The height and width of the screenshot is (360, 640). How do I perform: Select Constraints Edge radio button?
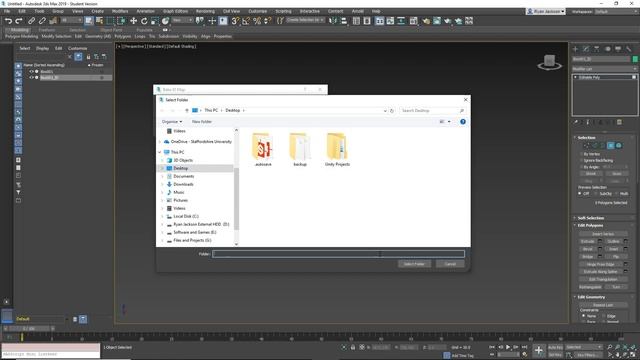tap(604, 316)
